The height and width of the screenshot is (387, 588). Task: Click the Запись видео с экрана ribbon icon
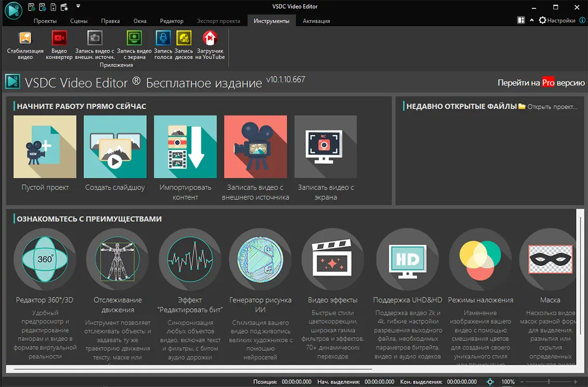click(134, 44)
